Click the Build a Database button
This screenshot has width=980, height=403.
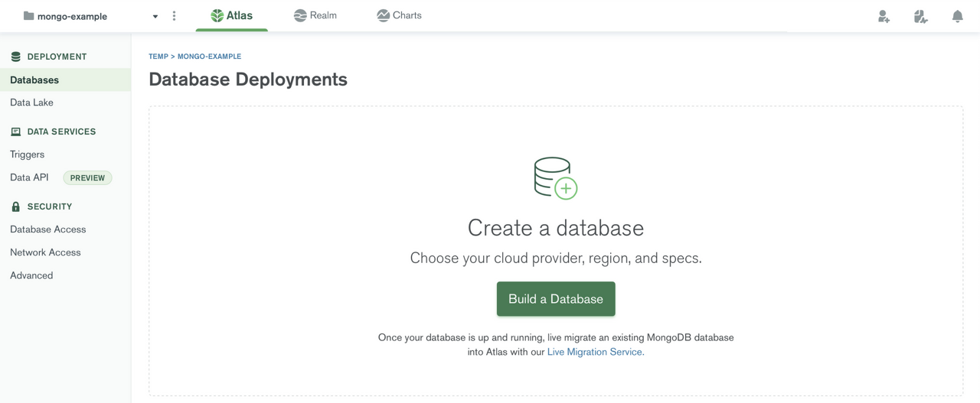tap(556, 299)
